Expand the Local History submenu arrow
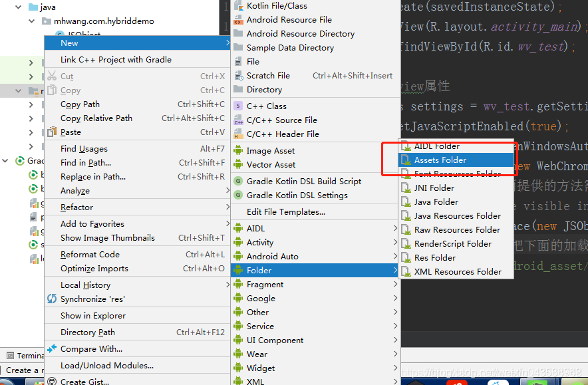This screenshot has height=385, width=588. pos(227,285)
